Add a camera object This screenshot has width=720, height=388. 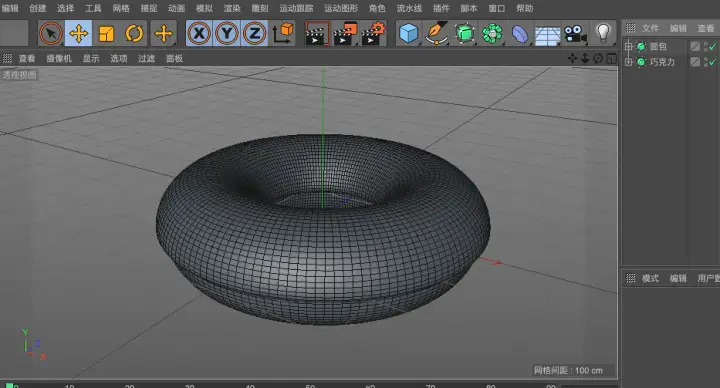[x=575, y=34]
